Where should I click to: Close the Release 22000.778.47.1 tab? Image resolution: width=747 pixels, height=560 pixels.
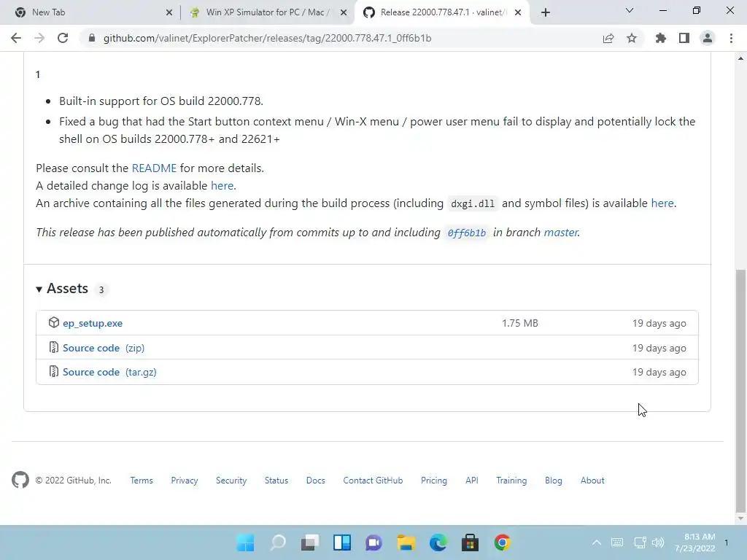pyautogui.click(x=518, y=13)
